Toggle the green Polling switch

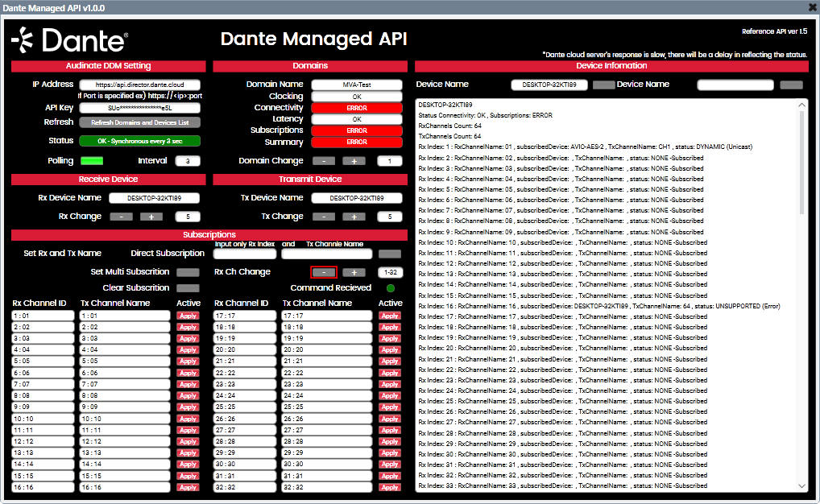point(92,160)
